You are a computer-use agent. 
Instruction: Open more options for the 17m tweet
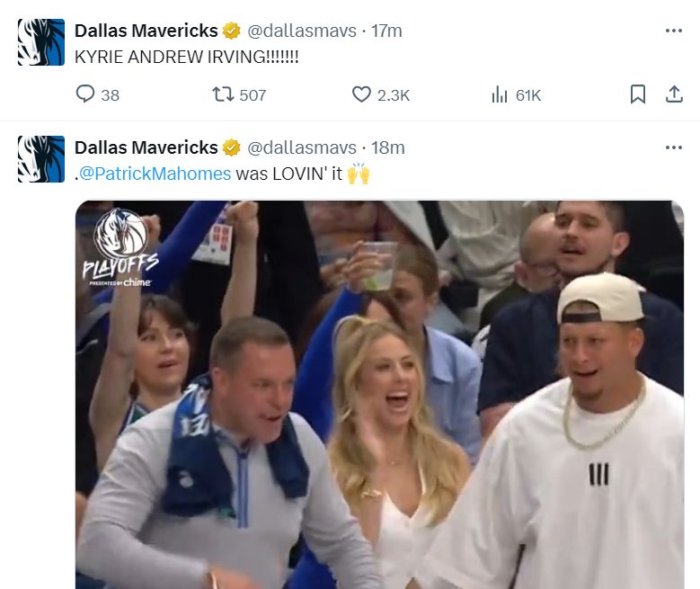point(674,31)
